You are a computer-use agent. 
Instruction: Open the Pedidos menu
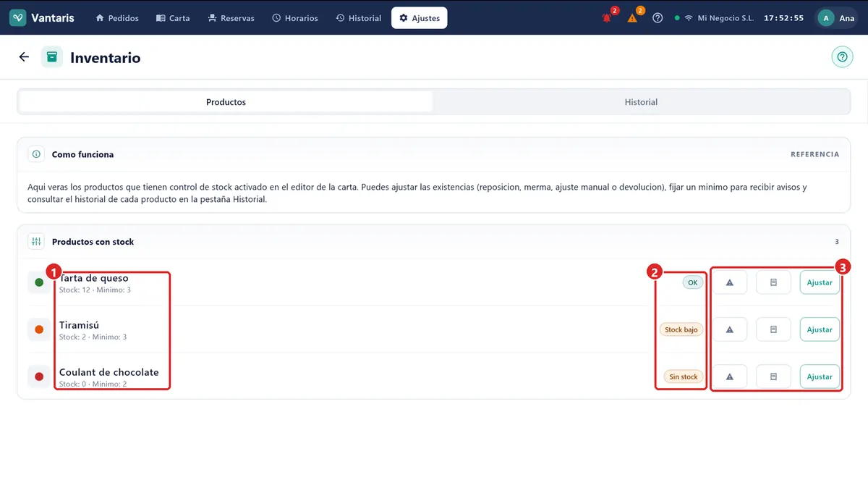(x=117, y=18)
